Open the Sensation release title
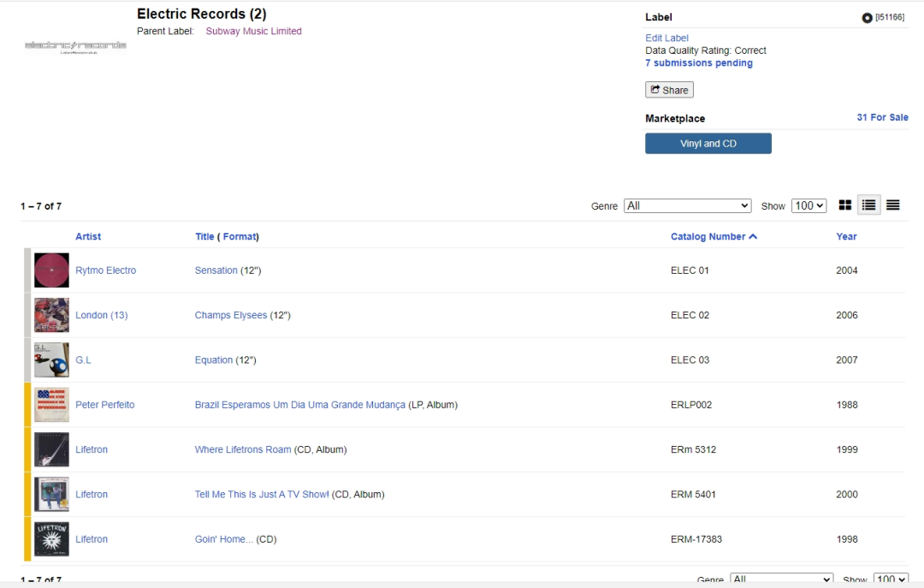Screen dimensions: 924x588 216,270
